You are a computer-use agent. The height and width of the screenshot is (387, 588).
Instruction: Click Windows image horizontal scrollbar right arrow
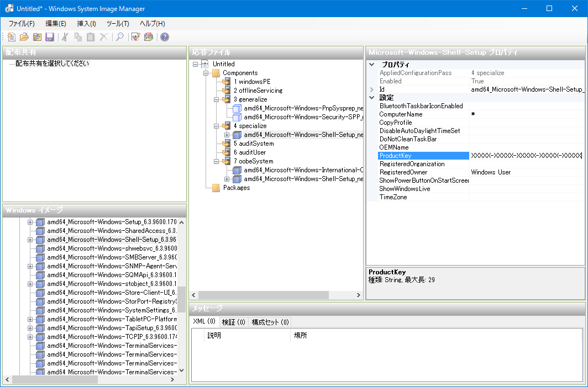(x=172, y=379)
